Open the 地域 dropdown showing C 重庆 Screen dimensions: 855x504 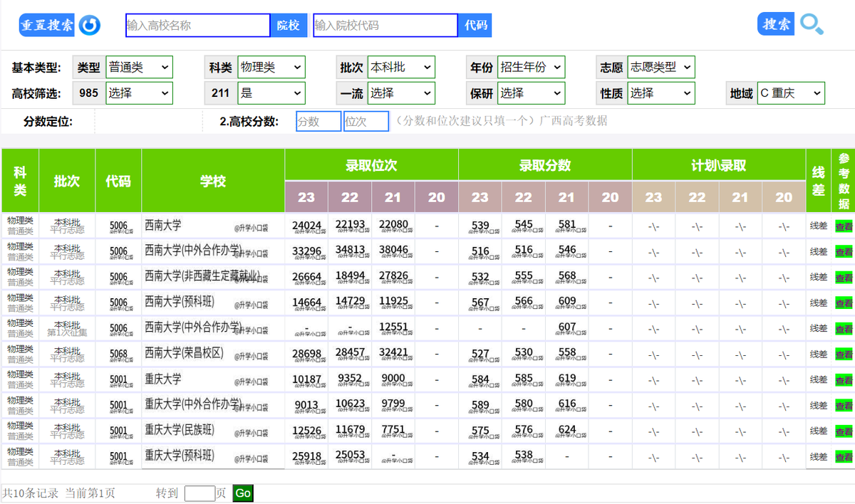(x=791, y=93)
